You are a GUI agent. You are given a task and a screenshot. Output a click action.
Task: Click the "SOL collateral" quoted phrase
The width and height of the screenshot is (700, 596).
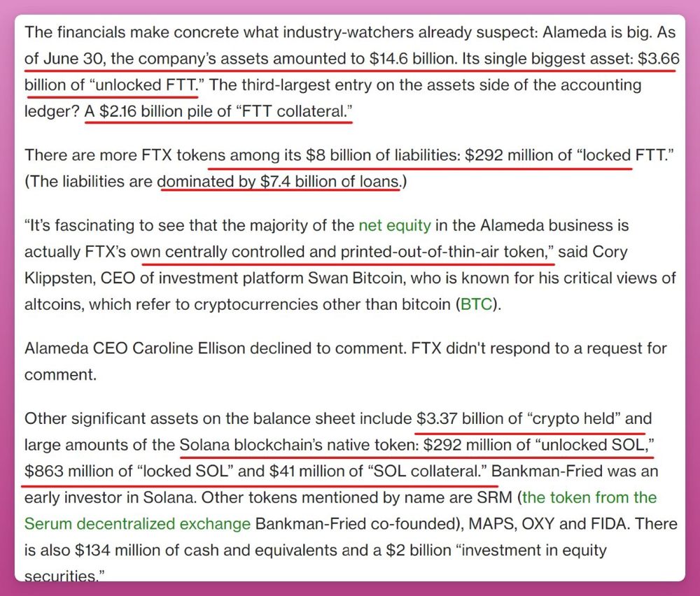click(426, 471)
